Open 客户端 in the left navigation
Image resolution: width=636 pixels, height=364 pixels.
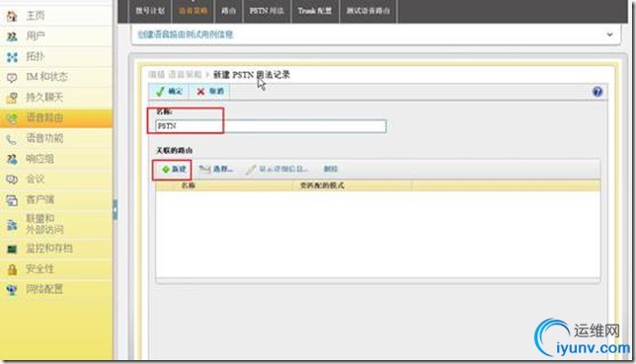(x=56, y=200)
